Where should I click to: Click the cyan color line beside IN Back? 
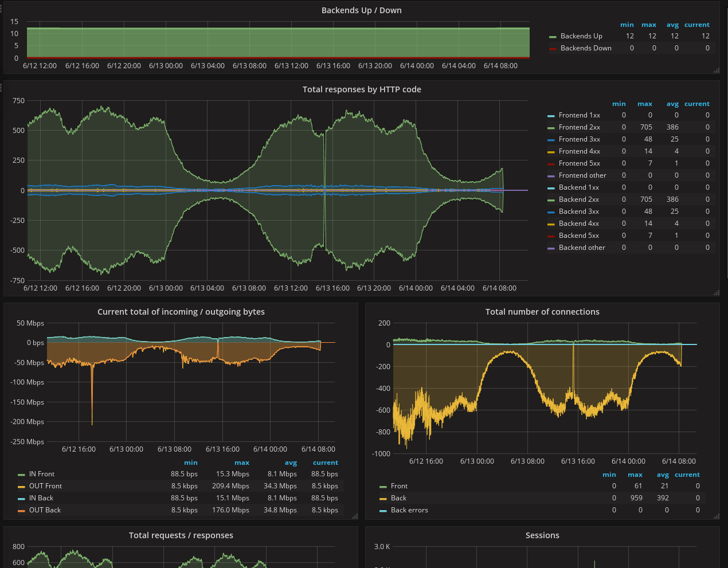coord(21,499)
